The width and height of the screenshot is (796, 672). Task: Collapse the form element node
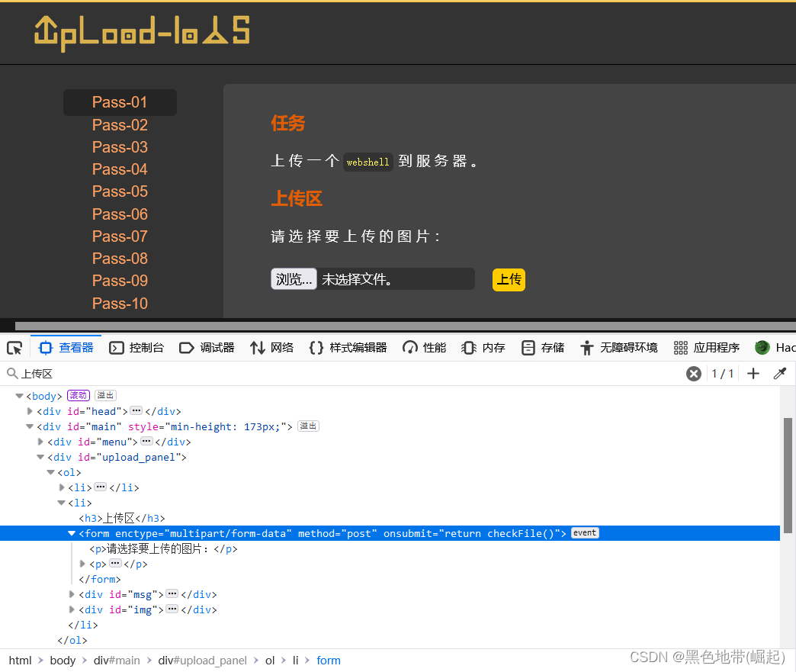tap(72, 533)
